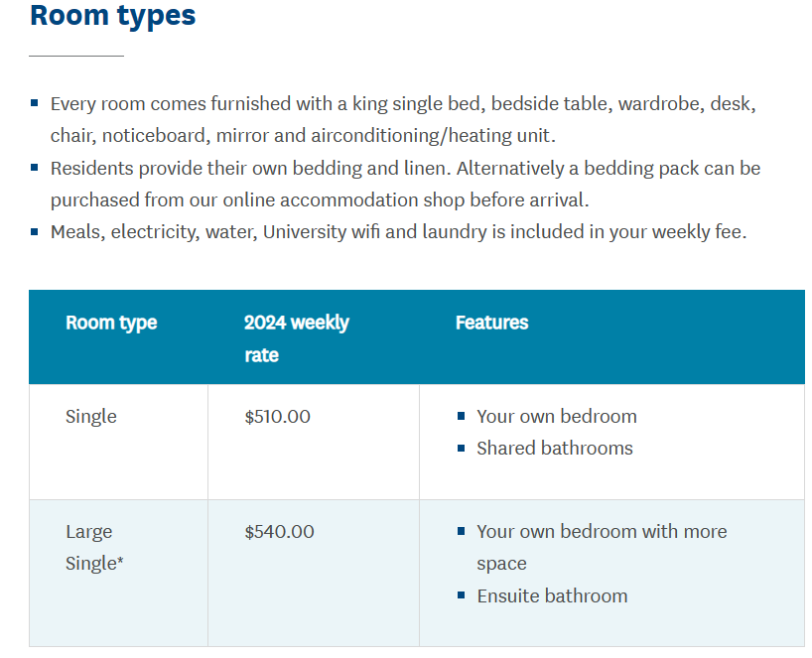The image size is (812, 658).
Task: Click the king single bed sentence
Action: pyautogui.click(x=403, y=119)
